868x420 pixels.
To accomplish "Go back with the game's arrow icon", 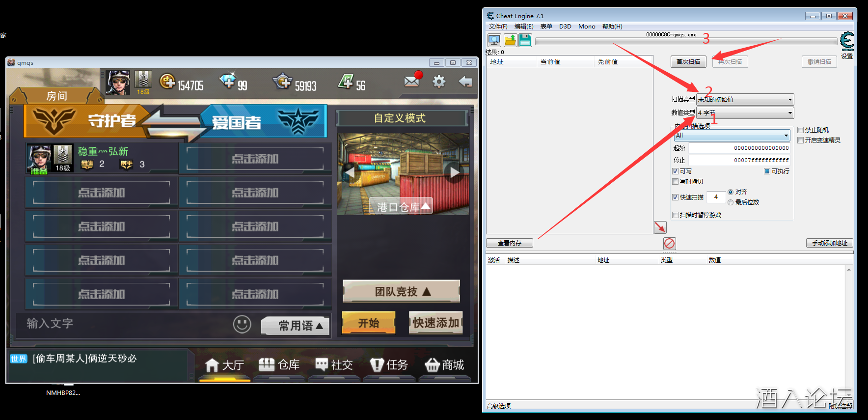I will [465, 82].
